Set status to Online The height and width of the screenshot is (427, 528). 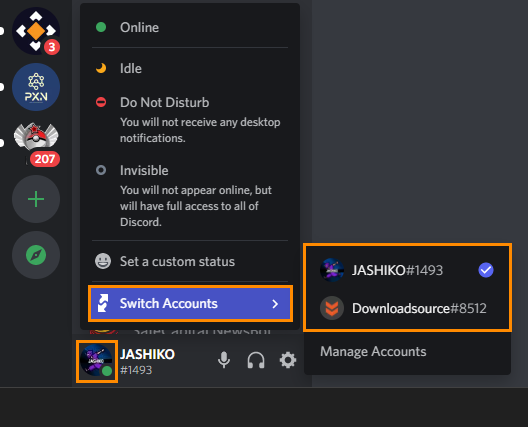[x=190, y=28]
